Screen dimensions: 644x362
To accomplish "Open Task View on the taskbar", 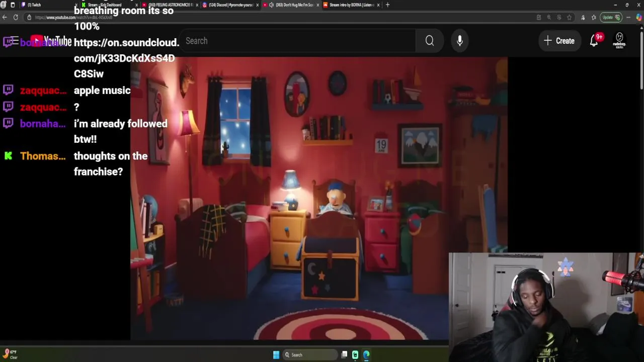I will coord(344,355).
